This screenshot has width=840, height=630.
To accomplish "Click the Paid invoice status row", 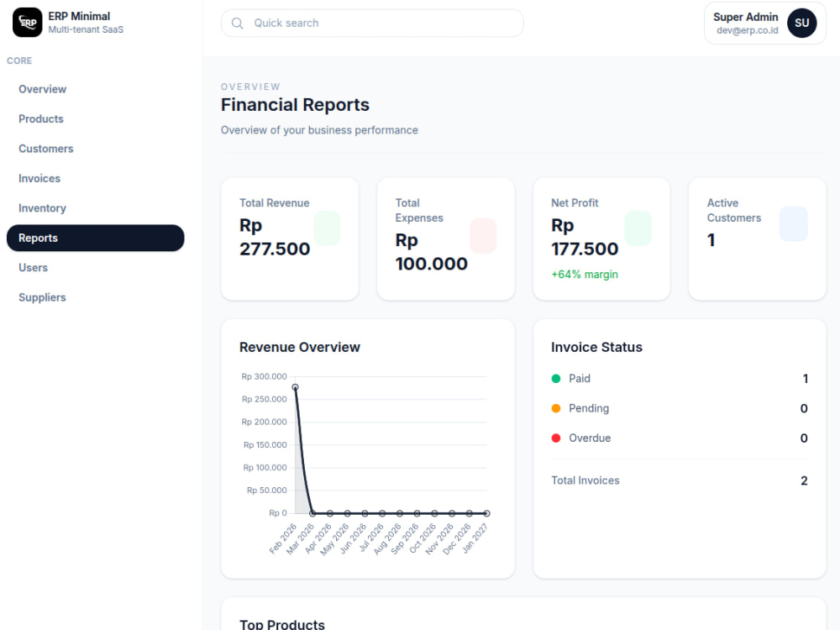I will 680,379.
